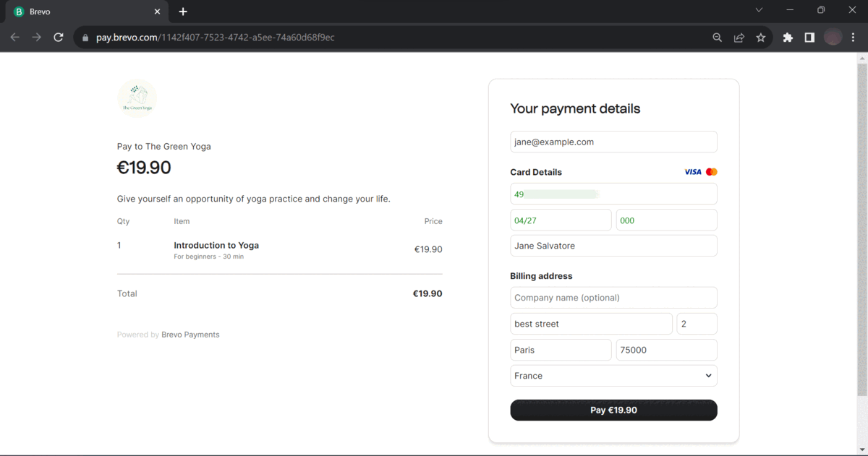
Task: Open the side panel icon
Action: pyautogui.click(x=809, y=37)
